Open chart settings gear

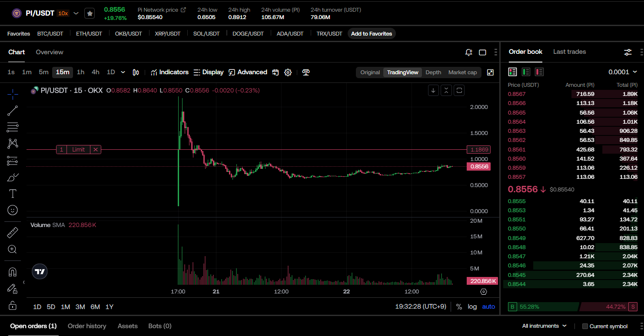click(288, 72)
